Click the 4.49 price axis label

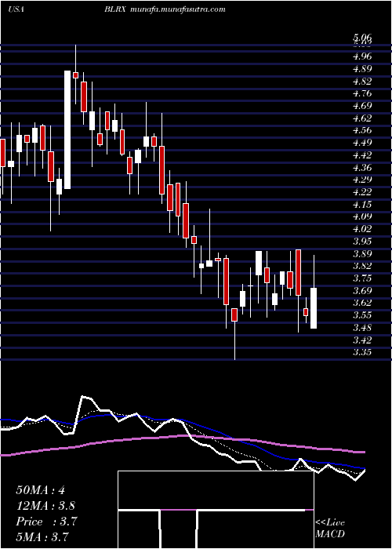point(362,143)
